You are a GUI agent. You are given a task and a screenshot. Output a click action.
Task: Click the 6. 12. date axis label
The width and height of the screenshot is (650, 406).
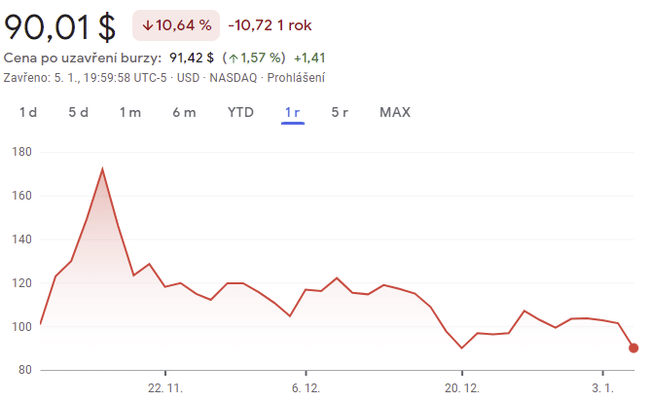pyautogui.click(x=305, y=387)
